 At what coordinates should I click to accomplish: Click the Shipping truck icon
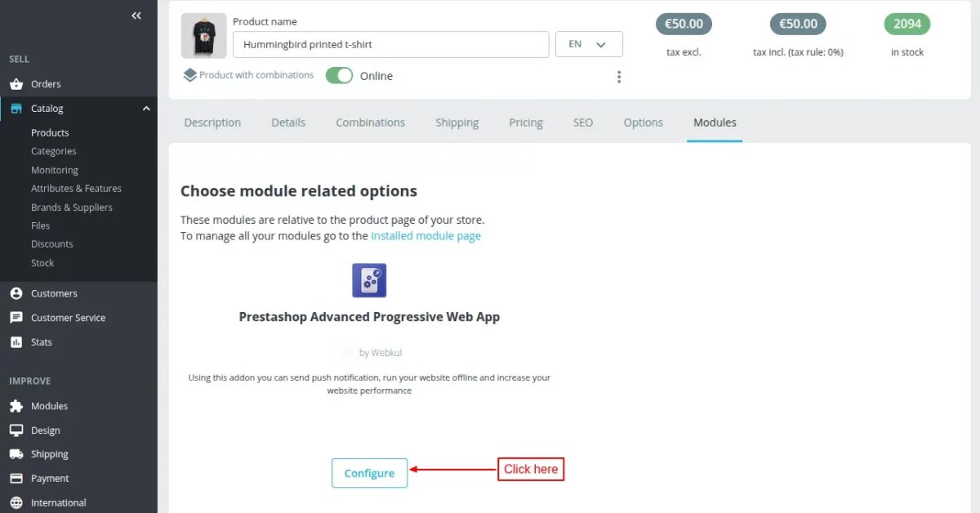16,454
